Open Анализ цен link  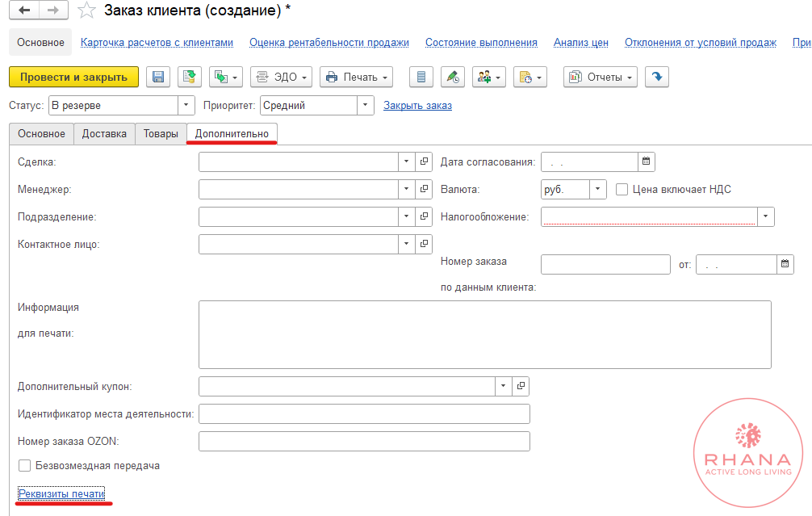tap(581, 43)
